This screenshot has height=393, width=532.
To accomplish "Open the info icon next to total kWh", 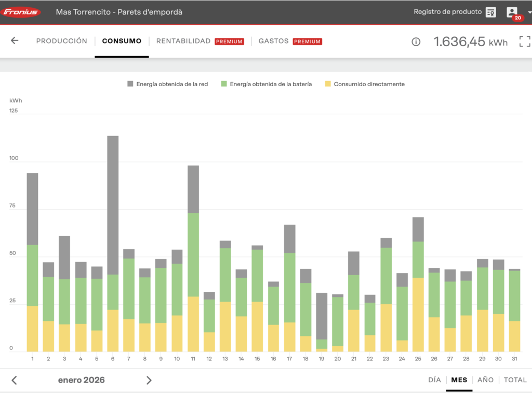I will tap(416, 42).
